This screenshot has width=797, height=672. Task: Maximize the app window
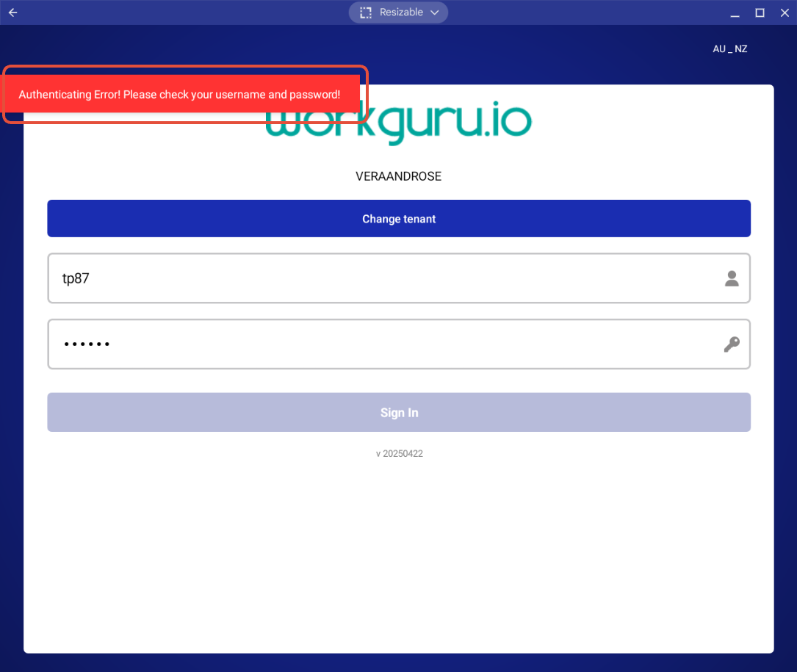(760, 12)
